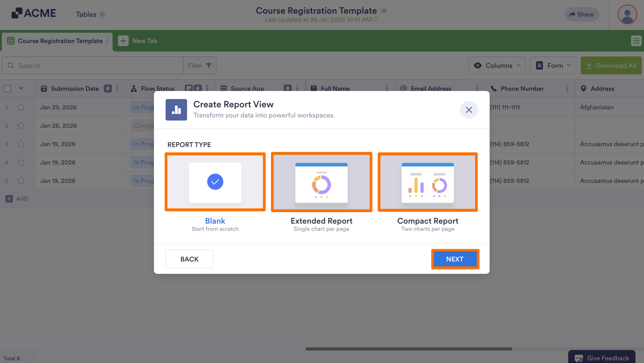Star the Jan 26, 2026 row
This screenshot has width=644, height=363.
tap(21, 125)
